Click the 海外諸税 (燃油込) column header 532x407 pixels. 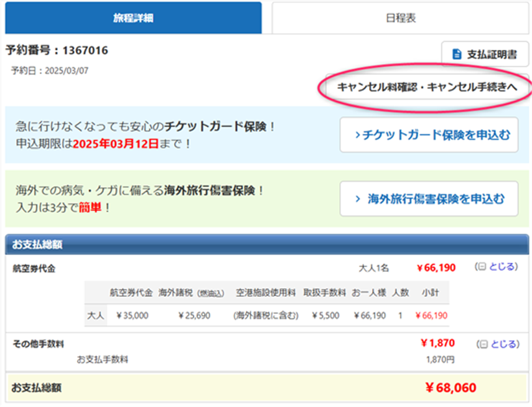pyautogui.click(x=192, y=292)
